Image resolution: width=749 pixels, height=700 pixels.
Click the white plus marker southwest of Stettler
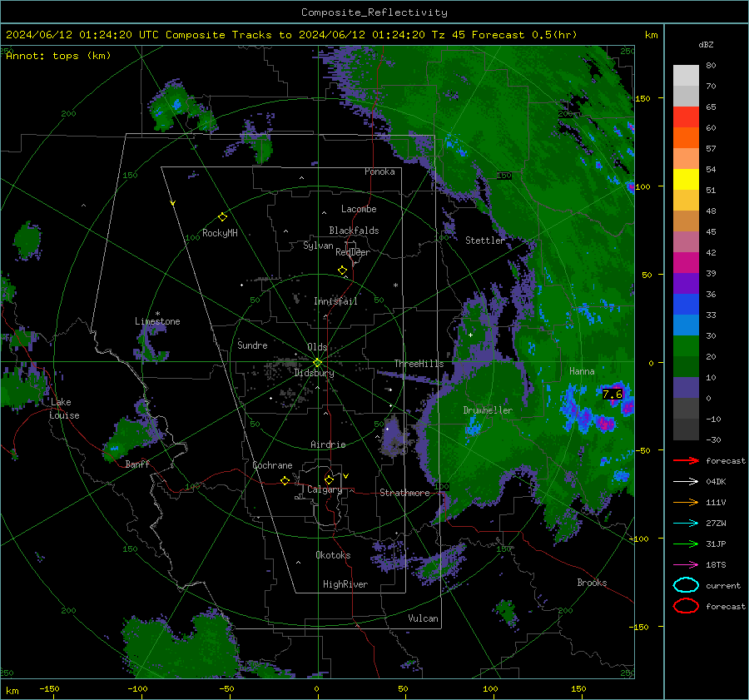pyautogui.click(x=470, y=335)
